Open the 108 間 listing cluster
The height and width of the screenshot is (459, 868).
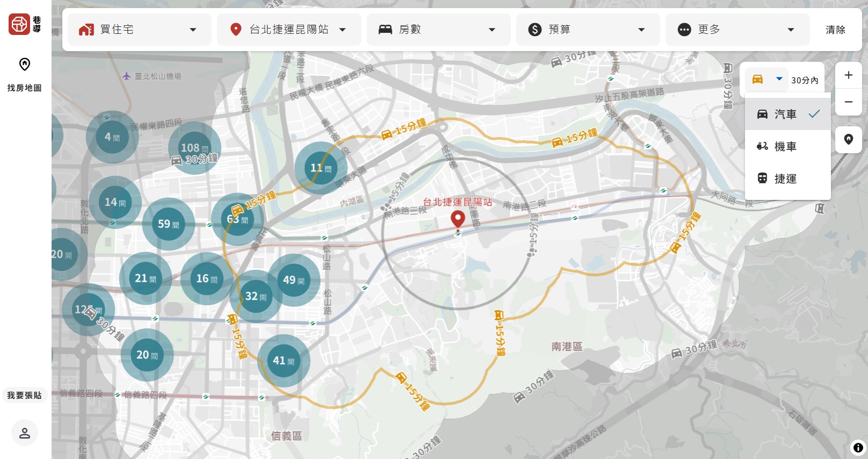coord(194,148)
